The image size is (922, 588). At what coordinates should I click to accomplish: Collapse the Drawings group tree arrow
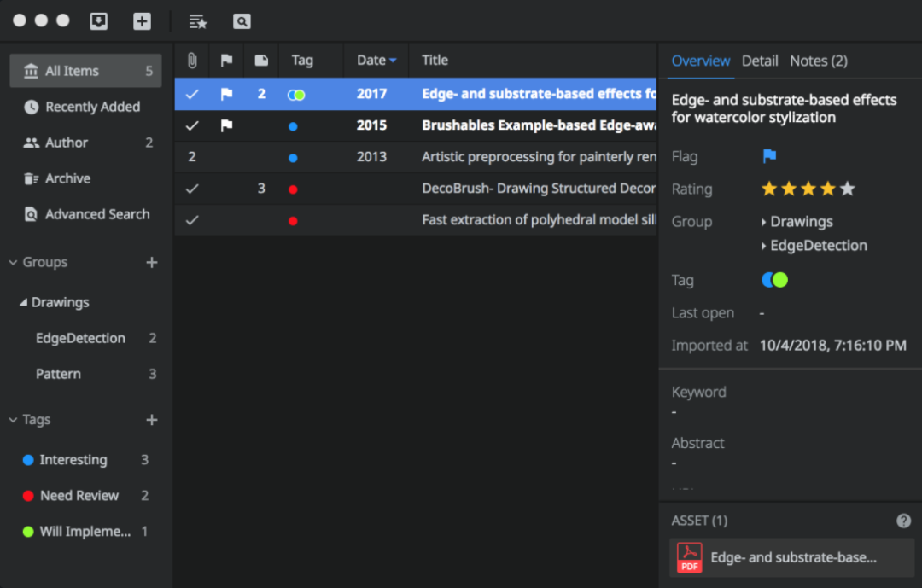pos(23,302)
